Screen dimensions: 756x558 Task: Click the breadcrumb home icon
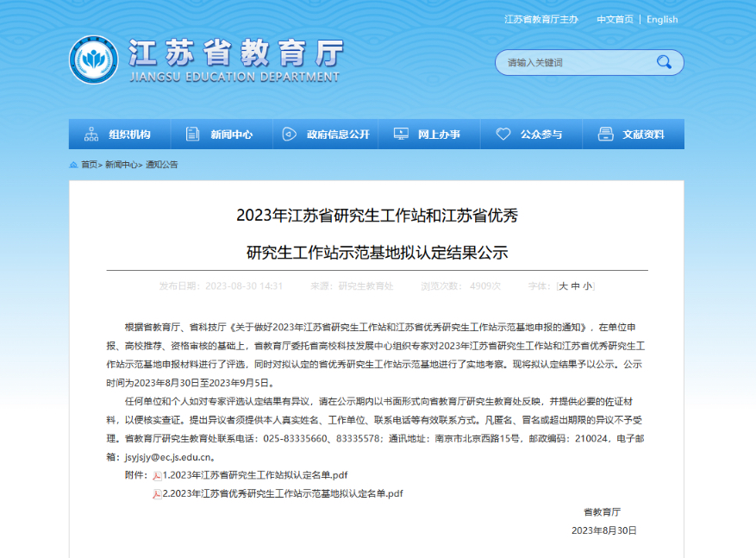[74, 165]
